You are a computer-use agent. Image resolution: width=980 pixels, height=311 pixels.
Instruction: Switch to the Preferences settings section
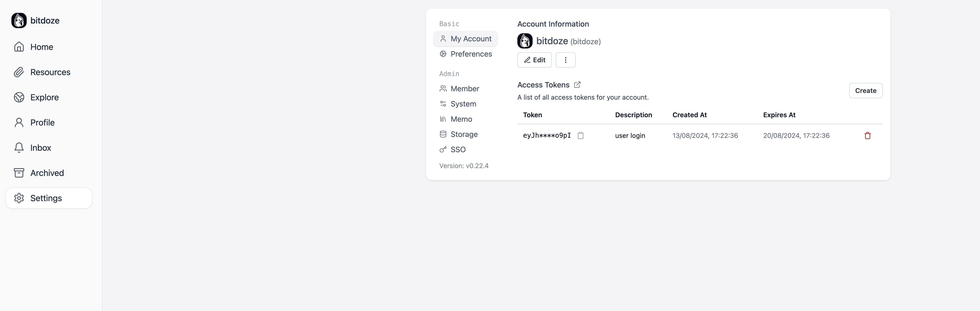tap(471, 54)
